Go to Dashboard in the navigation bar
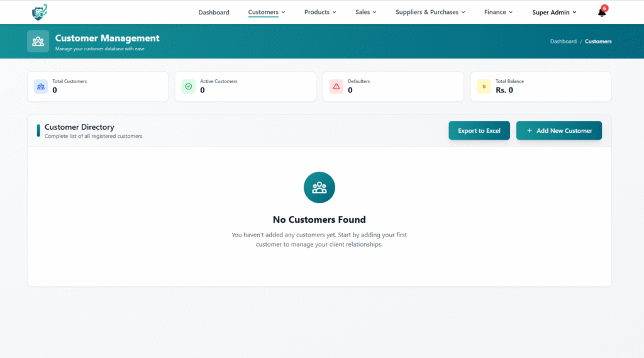644x358 pixels. tap(214, 12)
